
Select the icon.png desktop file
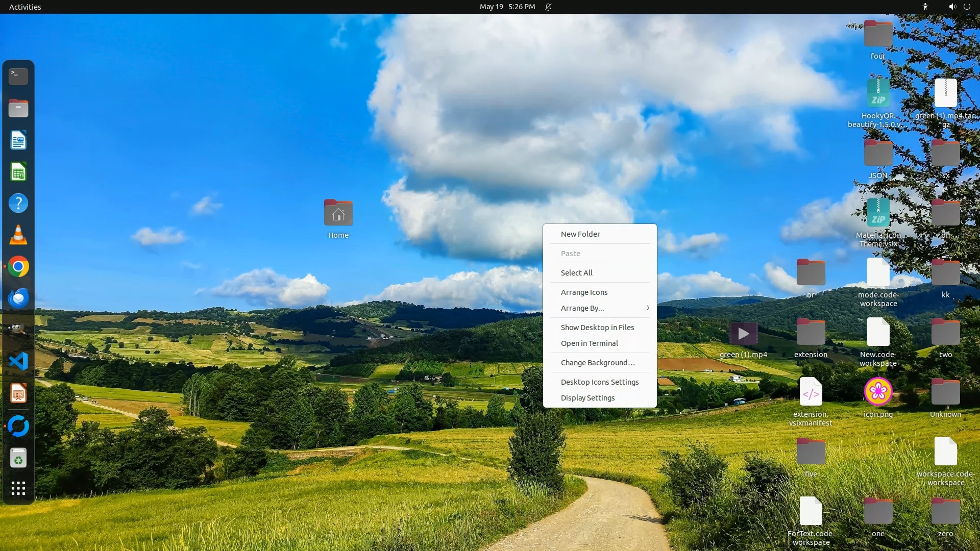point(878,392)
